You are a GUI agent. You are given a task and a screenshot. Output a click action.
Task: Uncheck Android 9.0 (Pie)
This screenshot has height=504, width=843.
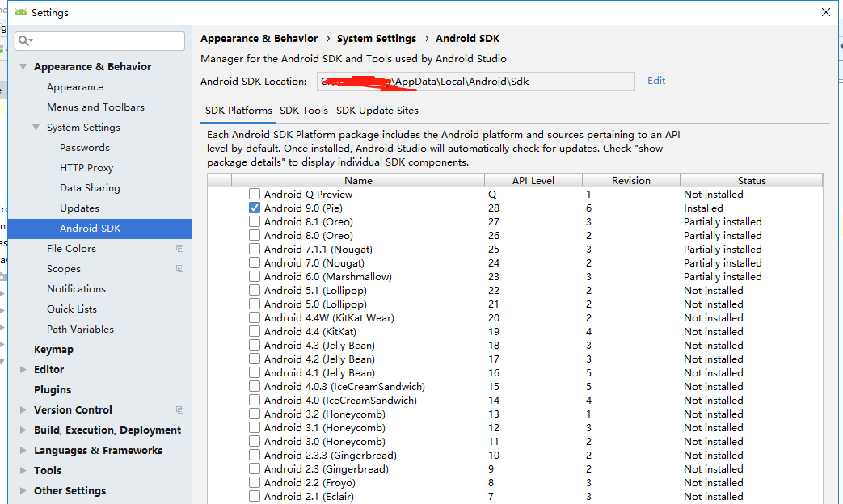255,208
